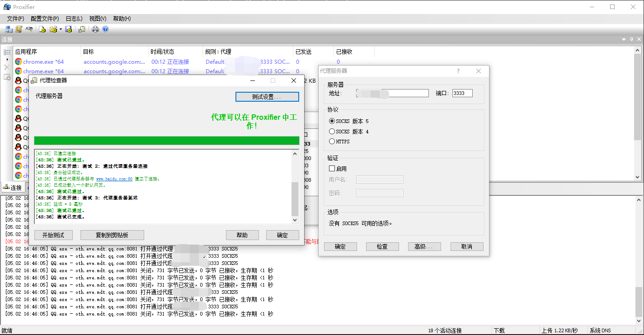Click QQ penguin icon beside 代理检查器 title
The height and width of the screenshot is (335, 644).
pyautogui.click(x=18, y=80)
